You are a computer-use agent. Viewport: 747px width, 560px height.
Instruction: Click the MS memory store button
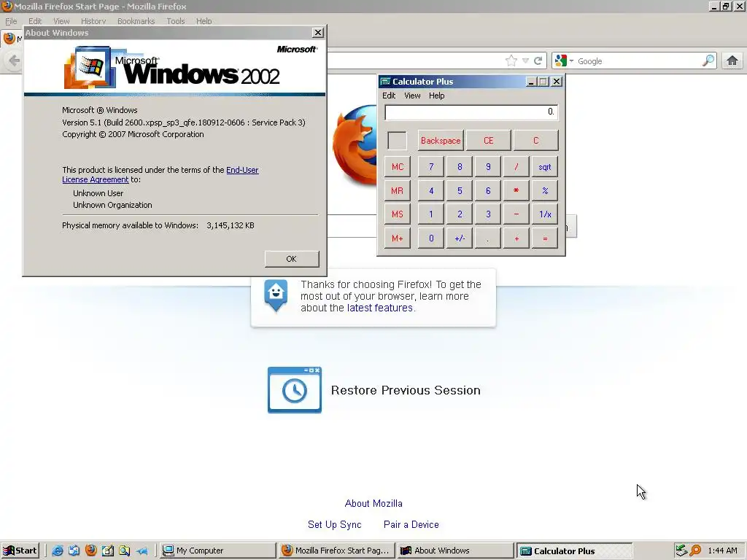tap(398, 214)
